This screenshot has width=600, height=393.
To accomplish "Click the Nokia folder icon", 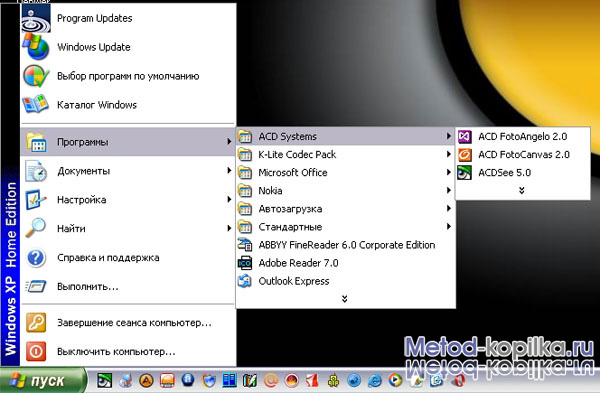I will tap(245, 191).
